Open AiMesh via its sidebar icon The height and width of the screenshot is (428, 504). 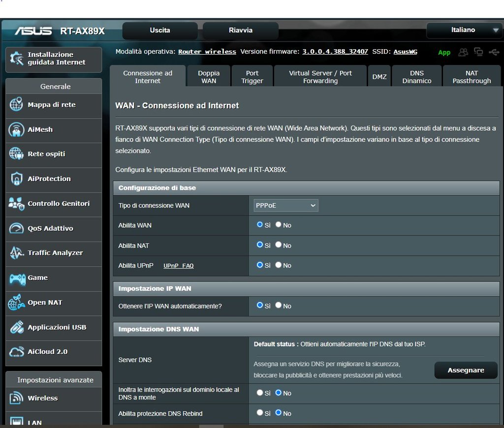16,129
